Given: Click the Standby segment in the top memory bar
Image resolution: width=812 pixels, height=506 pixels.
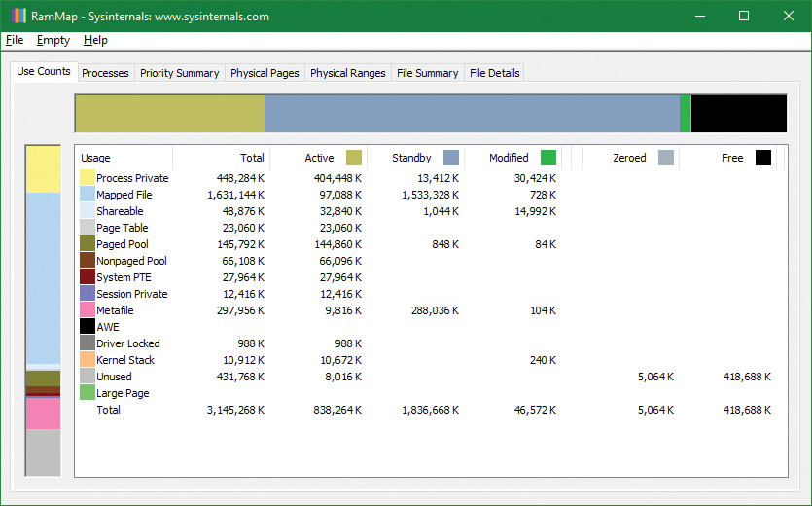Looking at the screenshot, I should coord(472,114).
